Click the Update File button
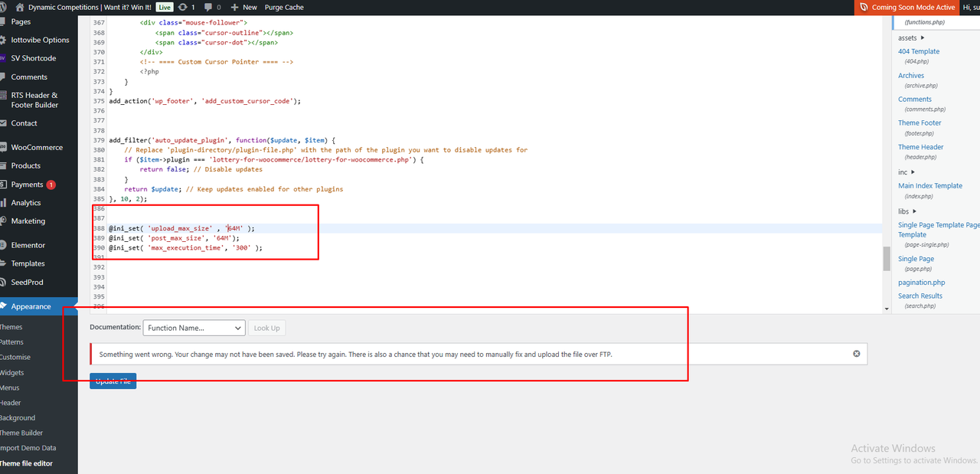980x474 pixels. [113, 381]
